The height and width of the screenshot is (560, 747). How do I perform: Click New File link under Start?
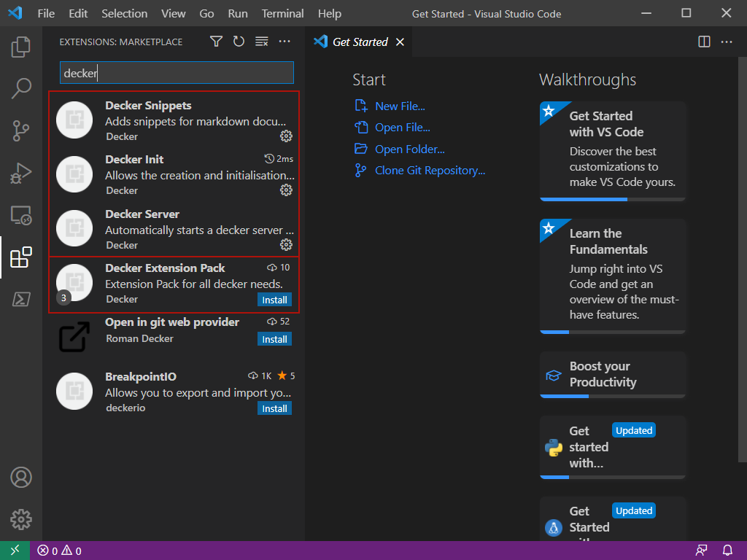[x=400, y=106]
